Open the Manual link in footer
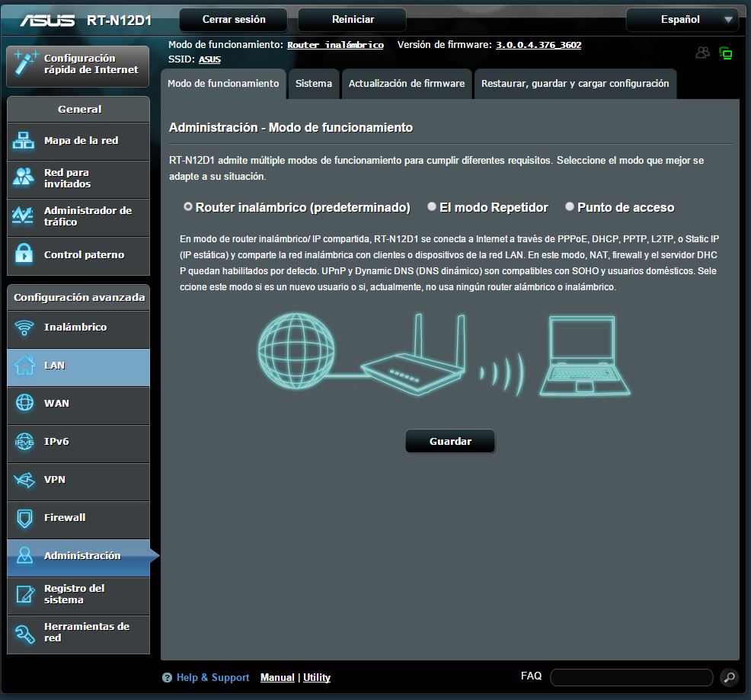The height and width of the screenshot is (700, 751). tap(277, 677)
